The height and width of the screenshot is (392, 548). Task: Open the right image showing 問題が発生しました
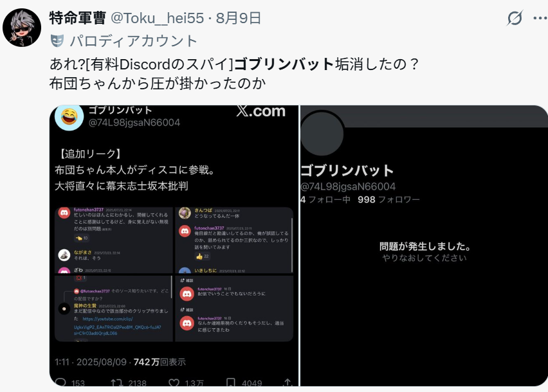pyautogui.click(x=424, y=245)
